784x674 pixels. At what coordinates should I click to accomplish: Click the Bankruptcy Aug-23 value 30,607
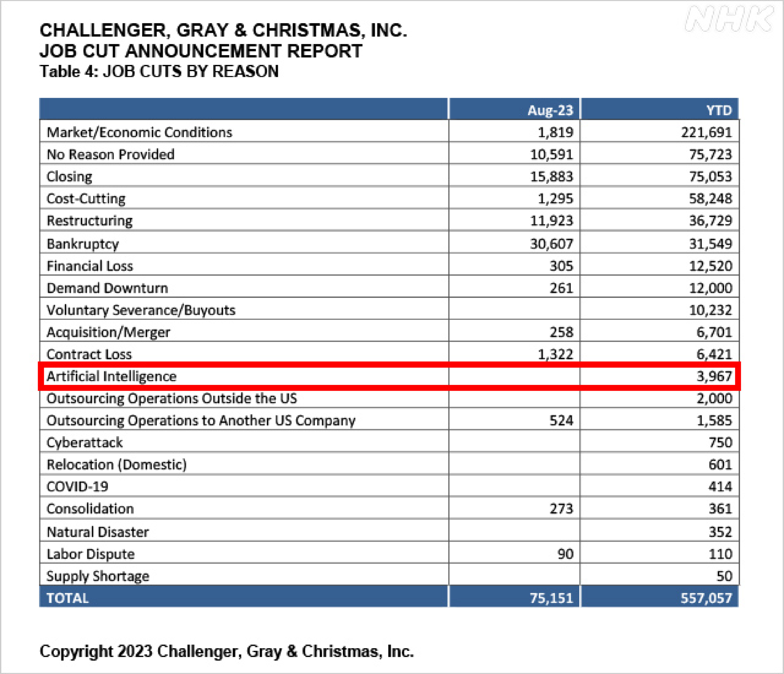point(551,244)
